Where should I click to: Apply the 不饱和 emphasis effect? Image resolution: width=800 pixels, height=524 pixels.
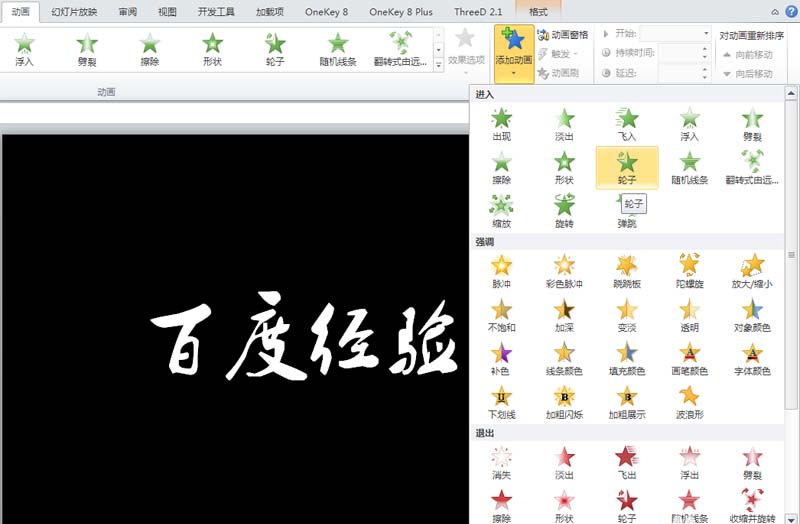(502, 315)
